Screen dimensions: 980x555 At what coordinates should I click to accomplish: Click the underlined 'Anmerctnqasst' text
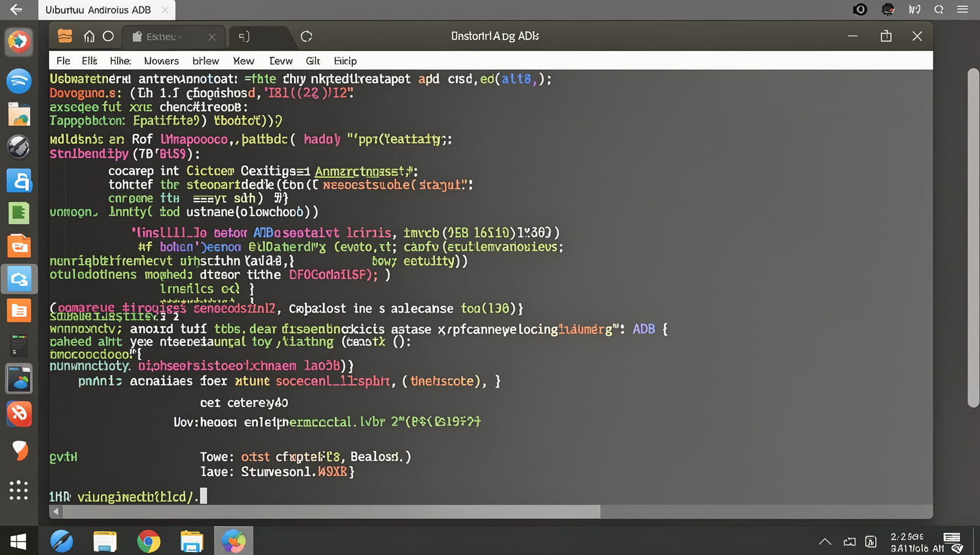click(x=360, y=172)
